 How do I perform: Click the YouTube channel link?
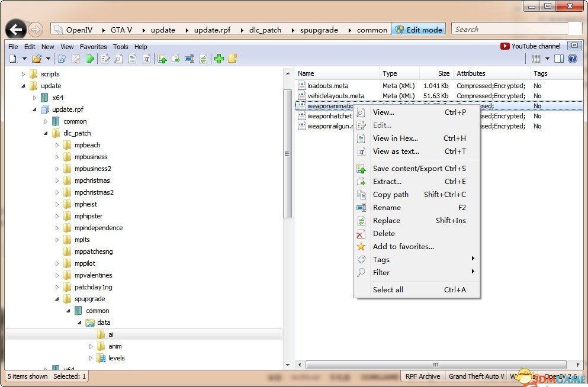tap(536, 46)
